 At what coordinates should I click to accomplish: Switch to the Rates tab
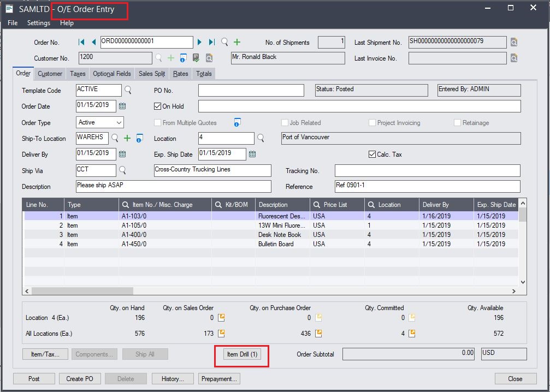click(x=181, y=74)
